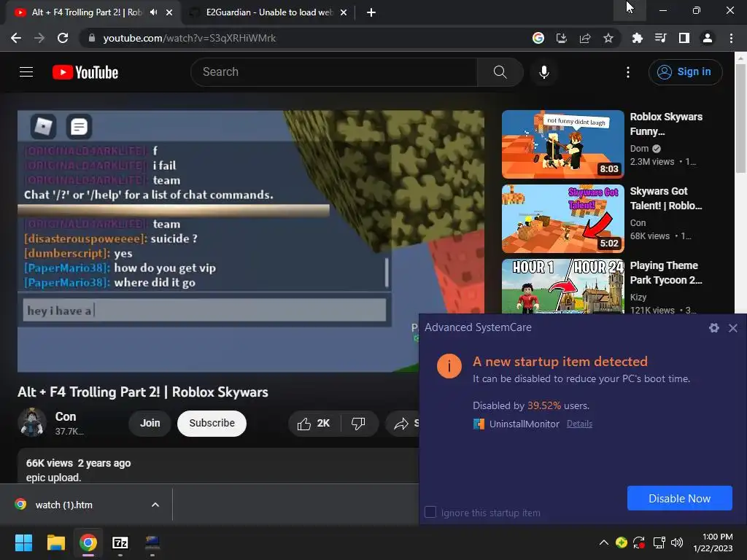Go to the YouTube home logo
The height and width of the screenshot is (560, 747).
[85, 72]
